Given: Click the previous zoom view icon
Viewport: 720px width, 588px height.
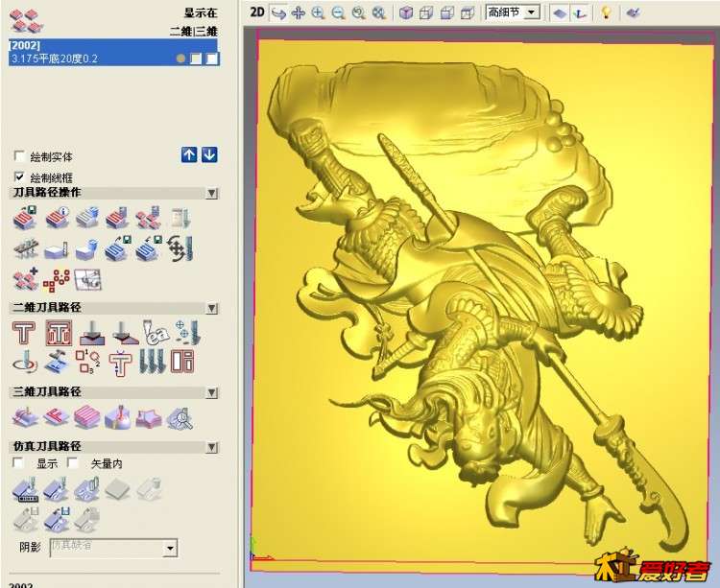Looking at the screenshot, I should [x=358, y=12].
